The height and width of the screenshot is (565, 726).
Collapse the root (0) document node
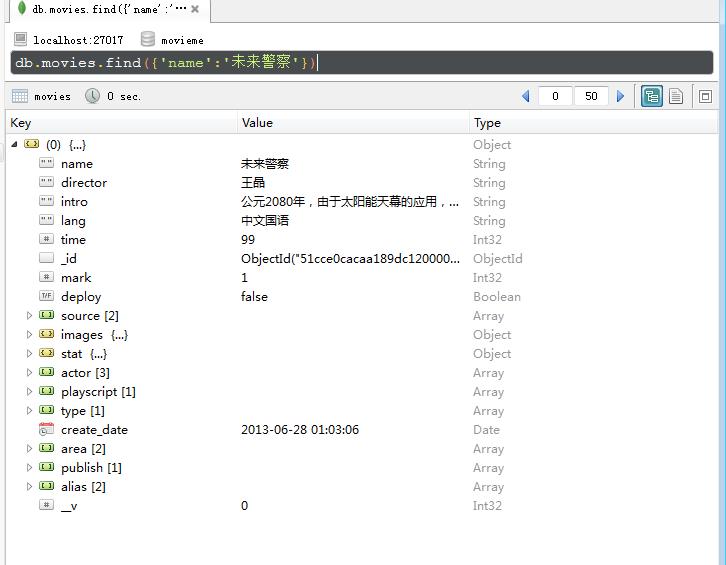[13, 145]
